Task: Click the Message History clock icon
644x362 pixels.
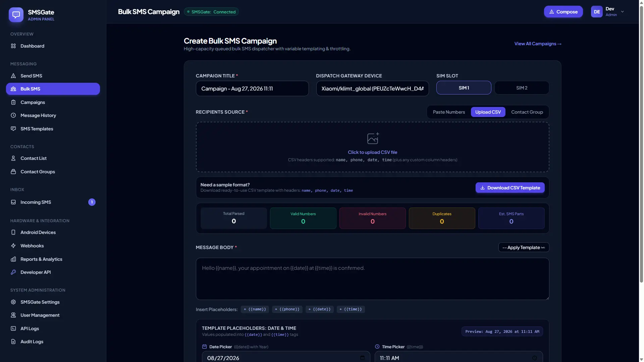Action: pos(13,115)
